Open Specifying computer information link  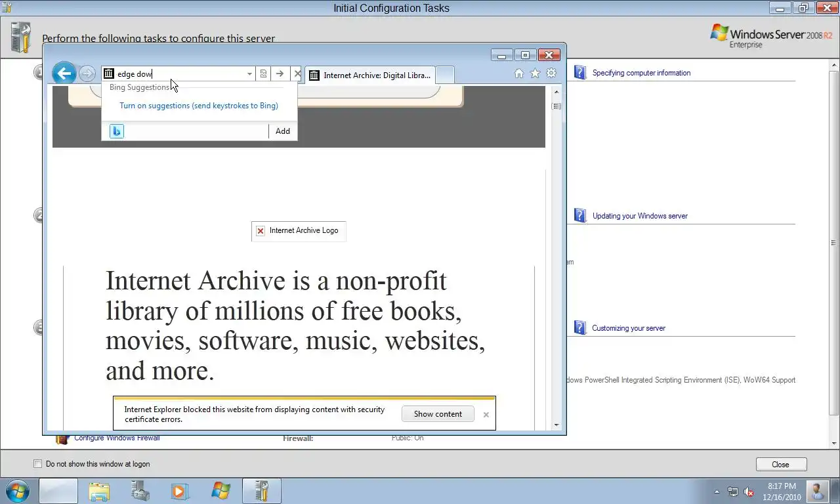click(x=641, y=73)
